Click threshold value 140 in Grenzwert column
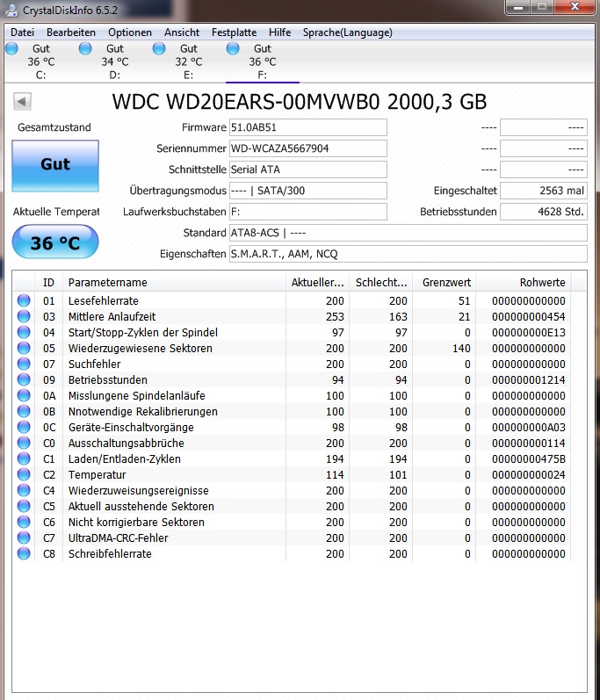 461,348
